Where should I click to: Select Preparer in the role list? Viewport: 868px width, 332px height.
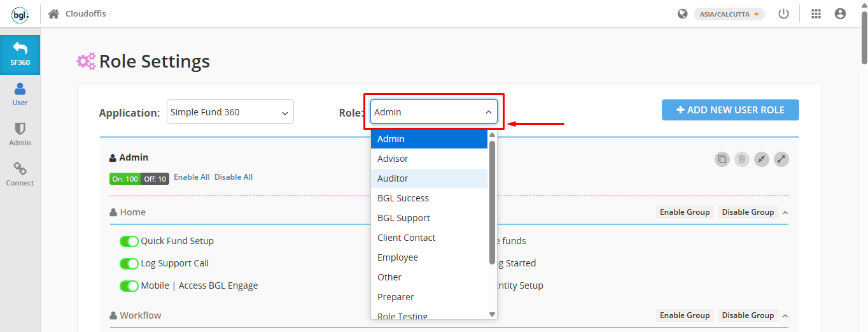pos(429,297)
